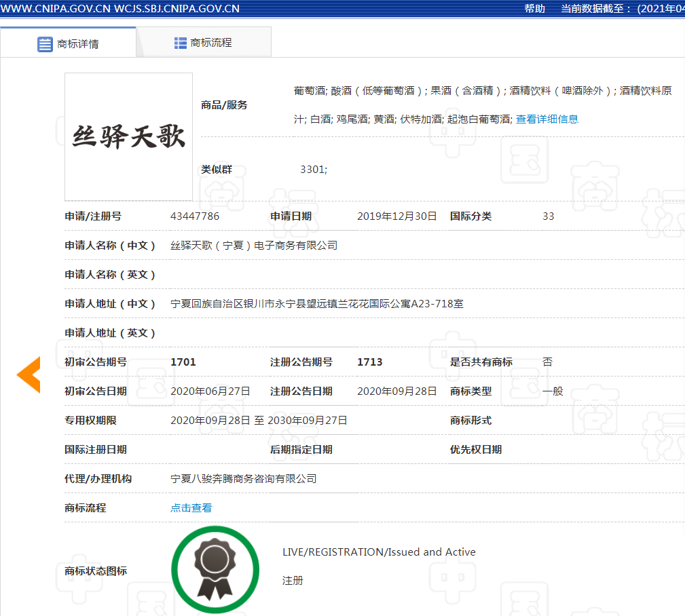Click the 初审公告日期 label
This screenshot has height=616, width=685.
pyautogui.click(x=96, y=391)
